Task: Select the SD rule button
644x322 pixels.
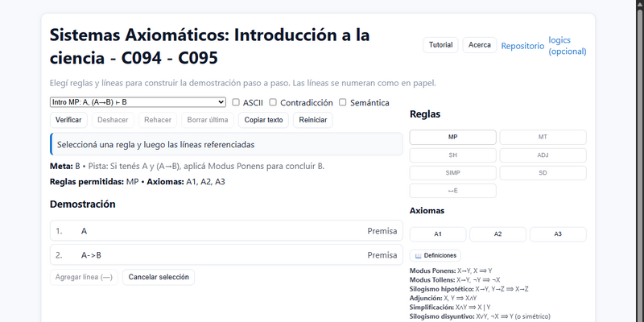Action: pos(543,172)
